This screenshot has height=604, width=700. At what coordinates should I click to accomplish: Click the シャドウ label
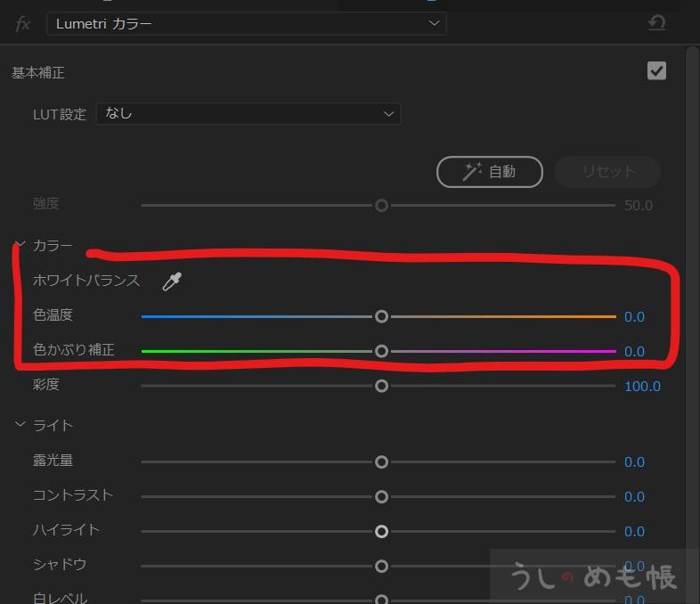click(60, 564)
